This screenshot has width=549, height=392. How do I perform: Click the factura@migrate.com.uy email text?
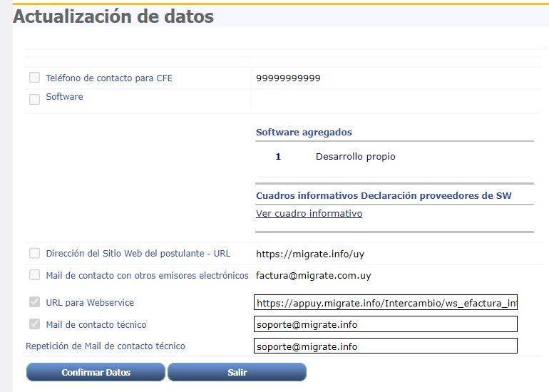[x=313, y=276]
